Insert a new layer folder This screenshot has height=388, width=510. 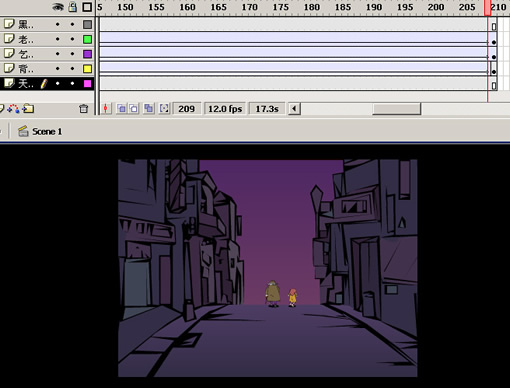pyautogui.click(x=28, y=109)
